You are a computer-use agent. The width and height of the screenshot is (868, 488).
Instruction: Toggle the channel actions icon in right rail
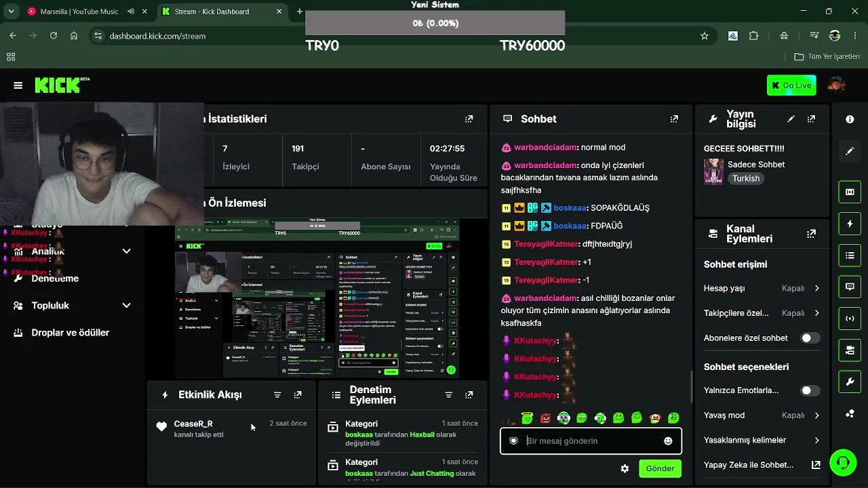pyautogui.click(x=850, y=350)
